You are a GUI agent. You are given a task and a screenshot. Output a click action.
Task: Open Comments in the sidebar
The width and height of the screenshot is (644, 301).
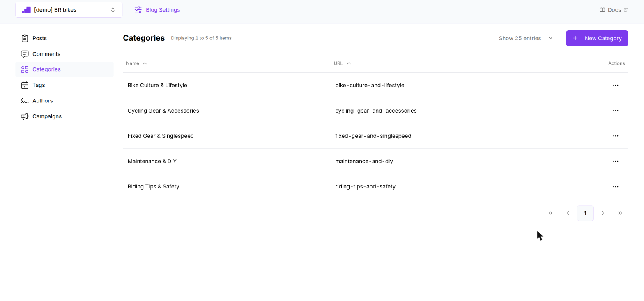(64, 54)
